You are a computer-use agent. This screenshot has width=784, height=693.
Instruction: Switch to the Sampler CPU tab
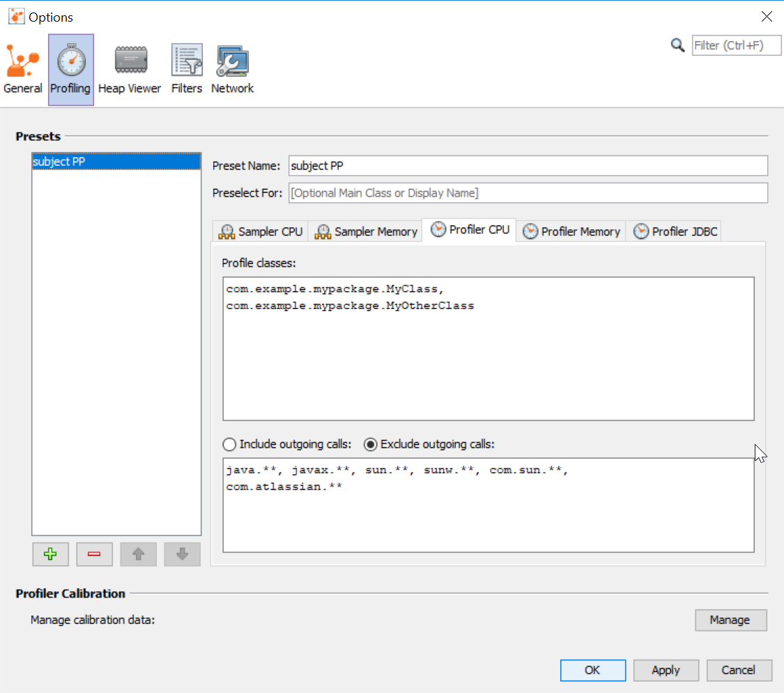pyautogui.click(x=261, y=231)
